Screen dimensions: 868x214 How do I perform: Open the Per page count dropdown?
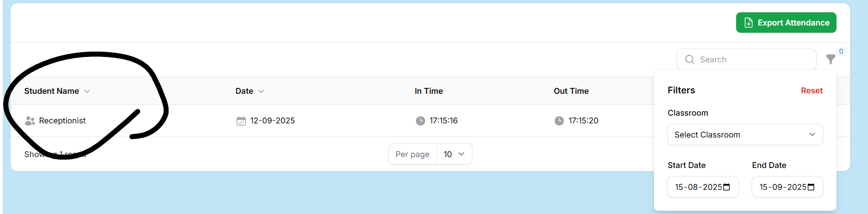pyautogui.click(x=454, y=154)
